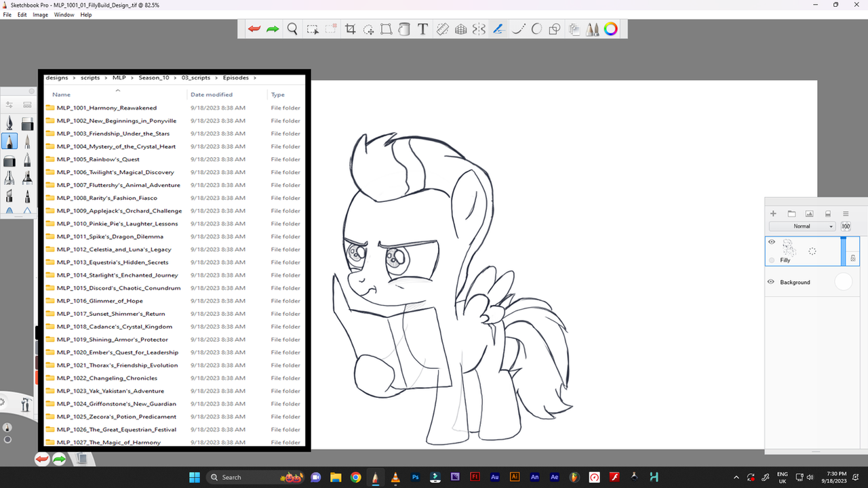The image size is (868, 488).
Task: Activate the Quick Transform tool
Action: point(368,29)
